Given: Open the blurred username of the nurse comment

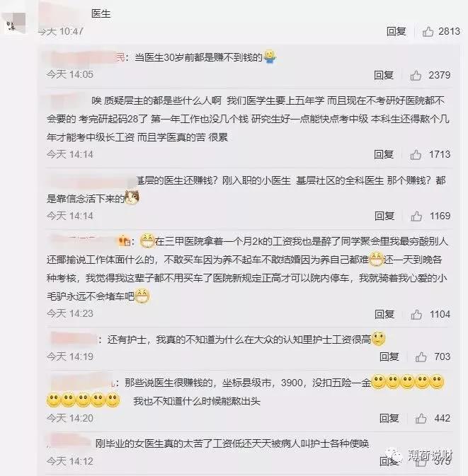Looking at the screenshot, I should coord(74,339).
